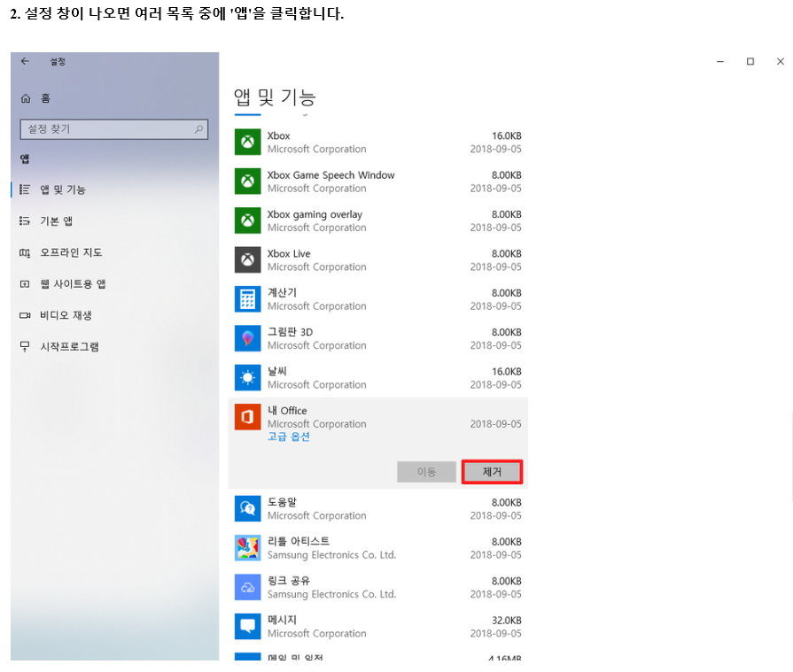Click into the 설정 찾기 search field
The width and height of the screenshot is (793, 672).
pos(114,129)
